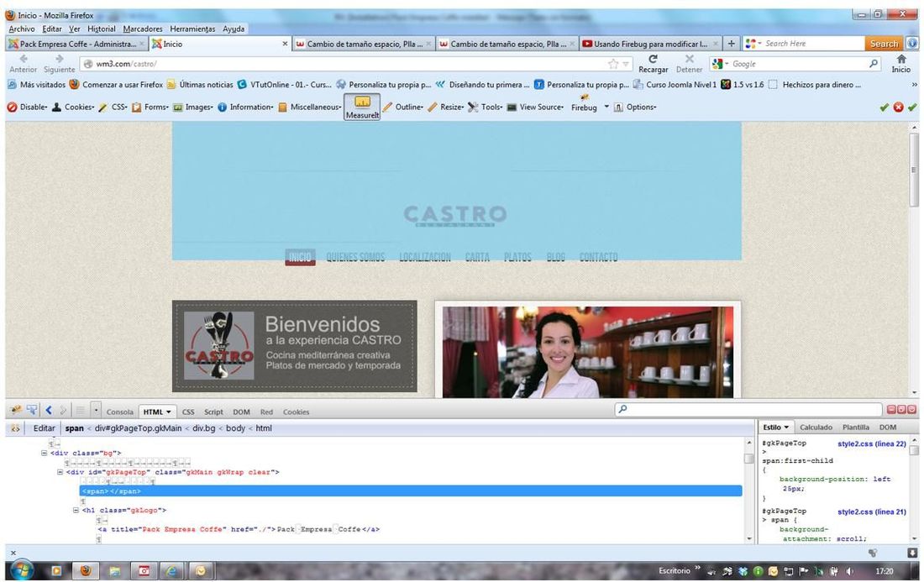Switch to Firebug Red tab
Screen dimensions: 924x582
pos(266,412)
